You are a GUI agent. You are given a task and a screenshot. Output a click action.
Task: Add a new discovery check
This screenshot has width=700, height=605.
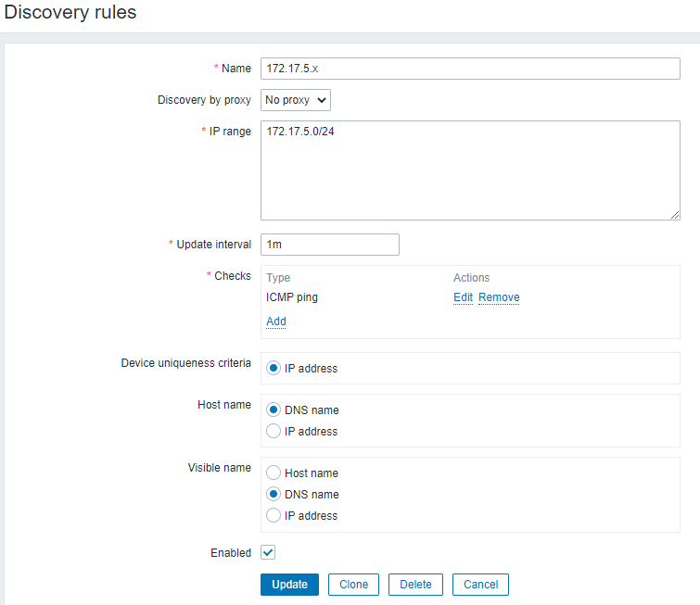(x=276, y=321)
